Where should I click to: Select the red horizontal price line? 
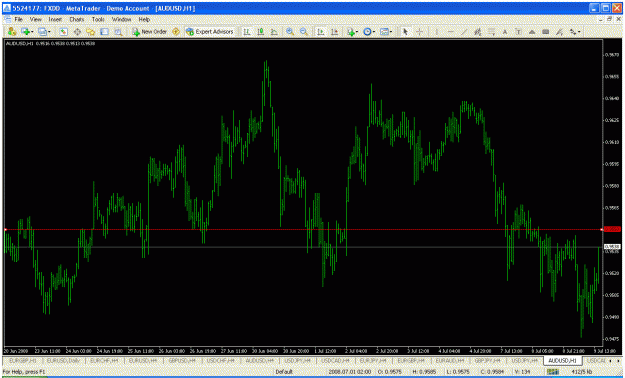tap(303, 230)
